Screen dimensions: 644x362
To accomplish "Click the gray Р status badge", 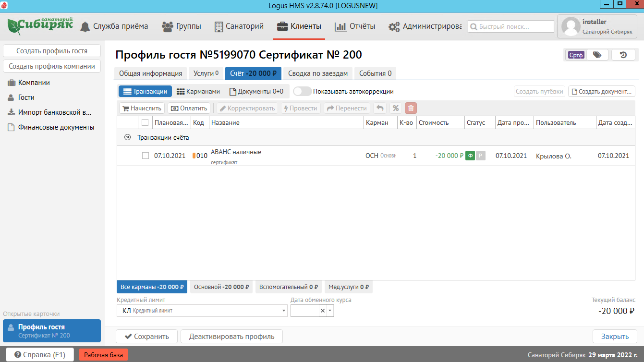I will (481, 156).
